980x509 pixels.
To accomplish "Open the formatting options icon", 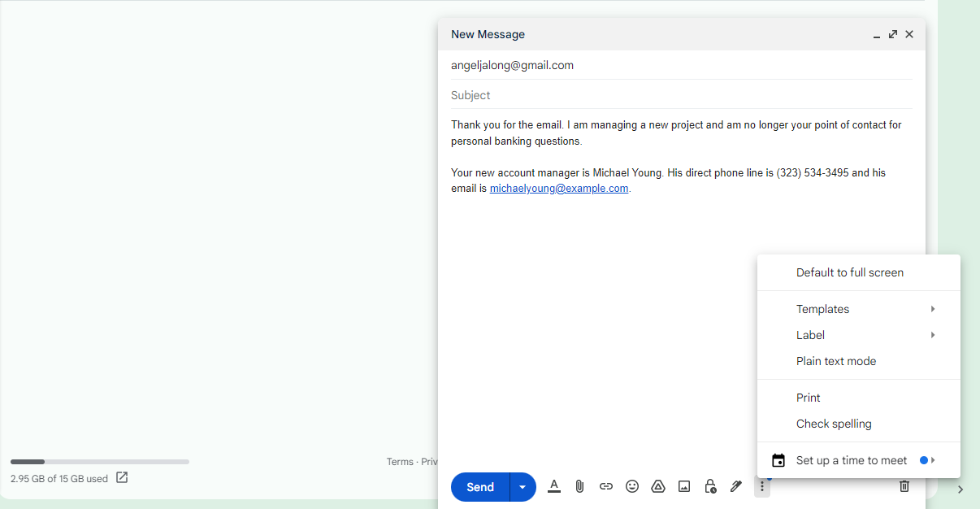I will click(x=554, y=486).
